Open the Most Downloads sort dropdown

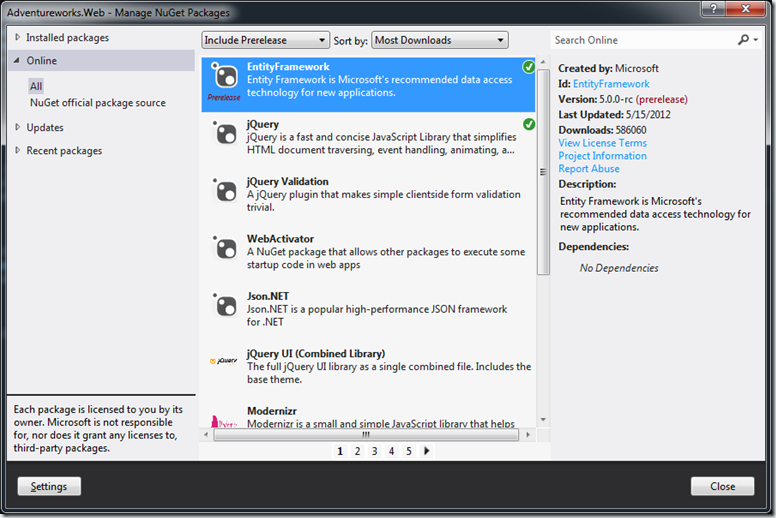click(x=439, y=40)
